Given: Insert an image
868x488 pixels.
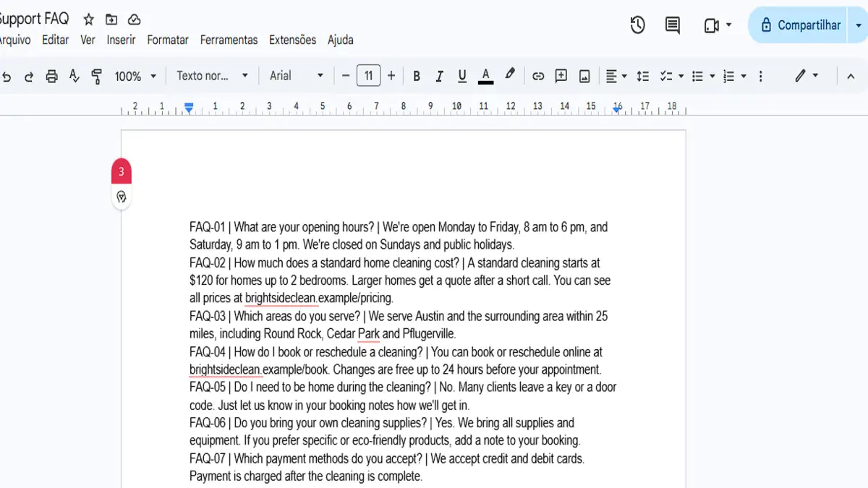Looking at the screenshot, I should 584,76.
